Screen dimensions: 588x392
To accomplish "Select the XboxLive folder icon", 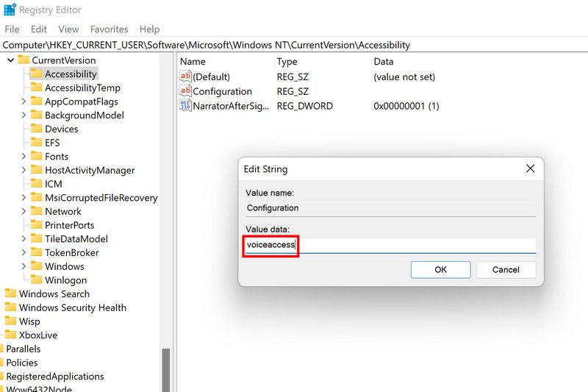I will click(x=10, y=335).
